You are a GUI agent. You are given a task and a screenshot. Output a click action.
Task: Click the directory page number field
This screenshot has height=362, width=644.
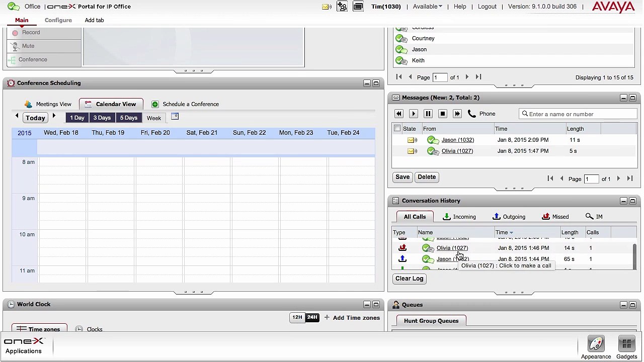(440, 77)
